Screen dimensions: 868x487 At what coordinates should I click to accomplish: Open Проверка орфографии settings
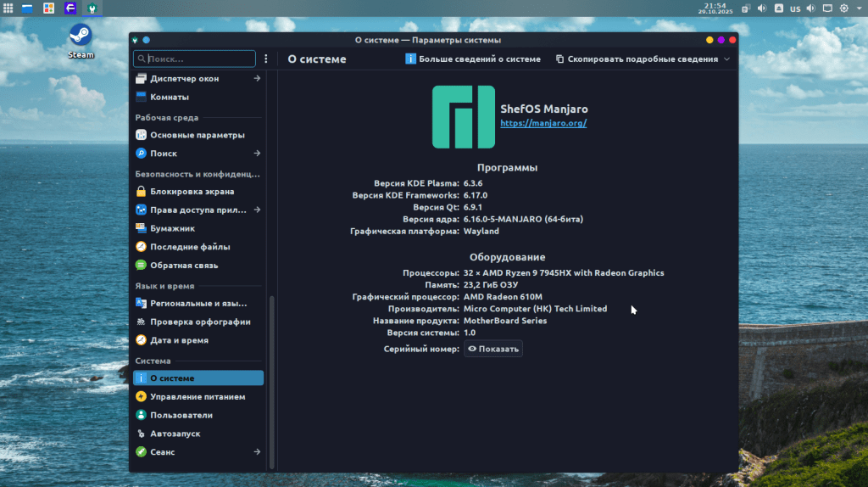click(x=199, y=322)
